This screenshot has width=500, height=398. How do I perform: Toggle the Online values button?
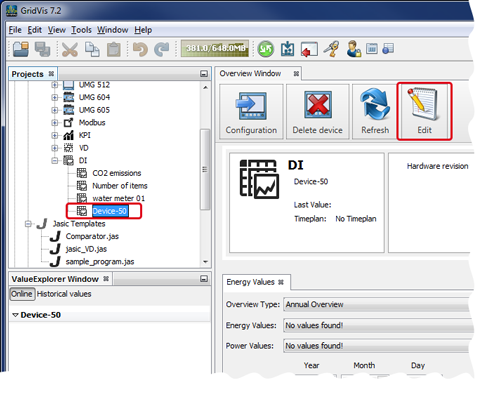point(22,294)
